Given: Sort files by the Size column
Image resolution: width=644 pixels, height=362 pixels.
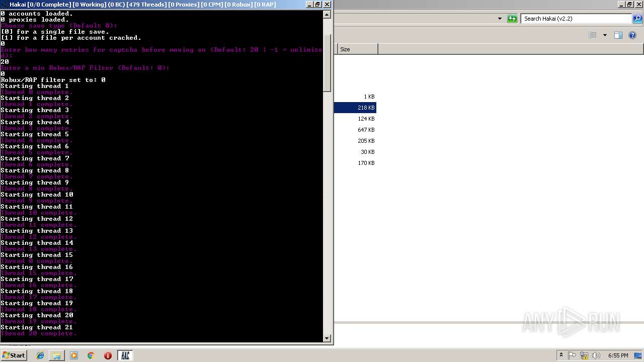Looking at the screenshot, I should click(357, 49).
